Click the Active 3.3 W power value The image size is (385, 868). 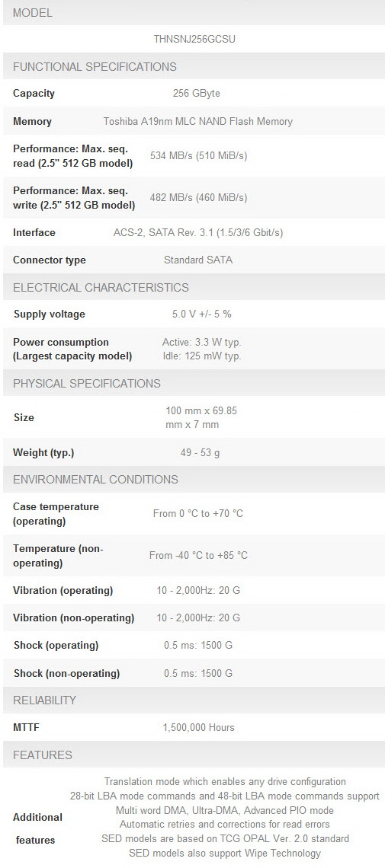[201, 342]
